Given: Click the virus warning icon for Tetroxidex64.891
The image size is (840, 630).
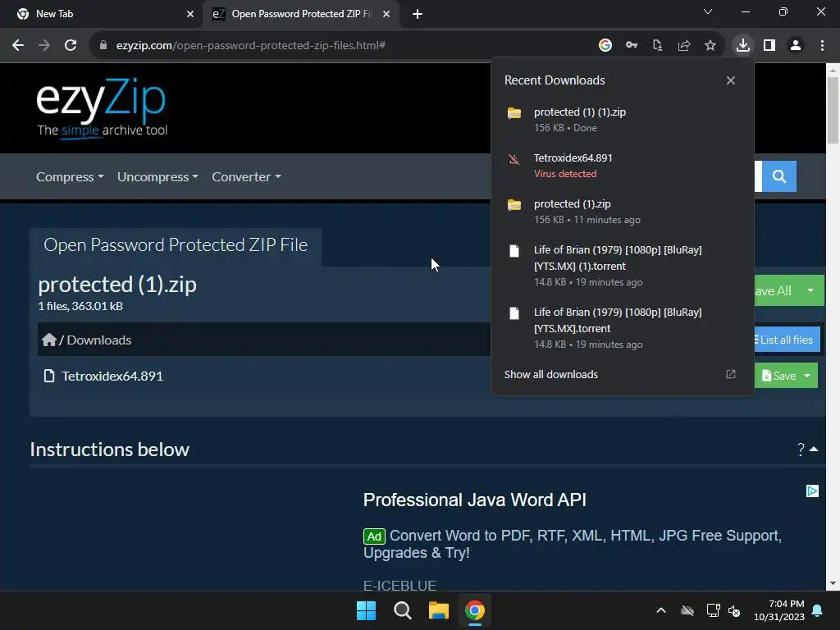Looking at the screenshot, I should 514,159.
